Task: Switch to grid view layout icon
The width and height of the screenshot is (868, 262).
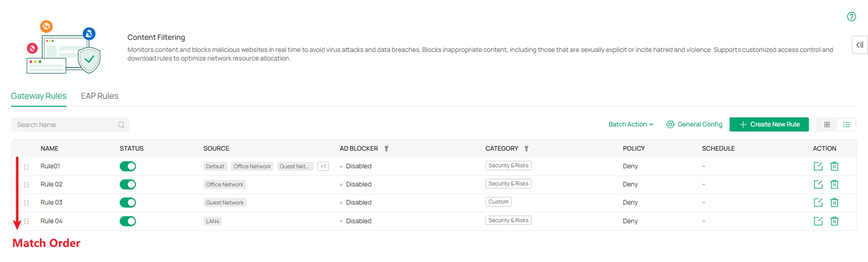Action: (x=827, y=125)
